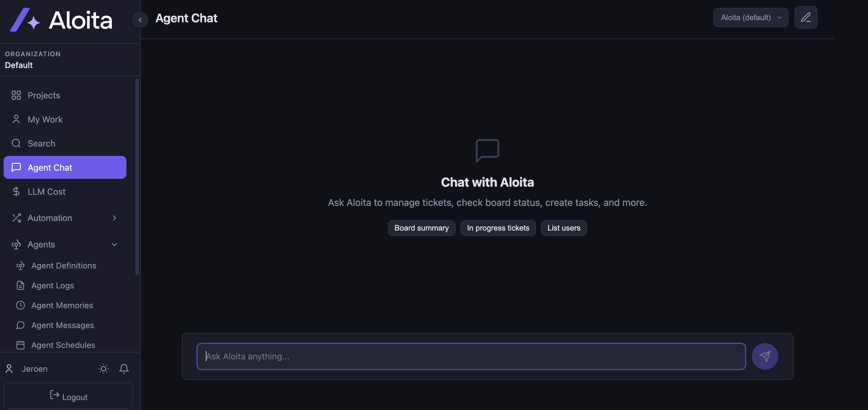Open Agent Logs
This screenshot has height=410, width=868.
click(x=53, y=286)
